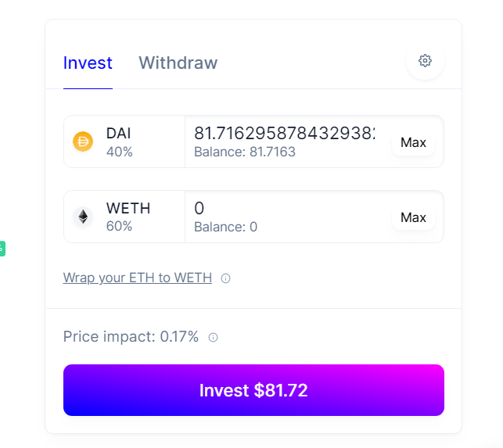The image size is (503, 448).
Task: Click the WETH Balance: 0 text
Action: [x=225, y=228]
